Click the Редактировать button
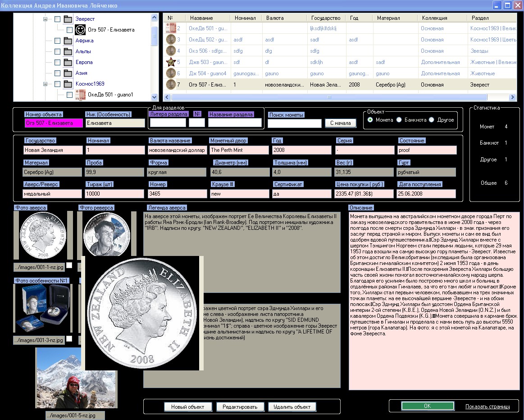Screen dimensions: 524x420 (x=240, y=406)
